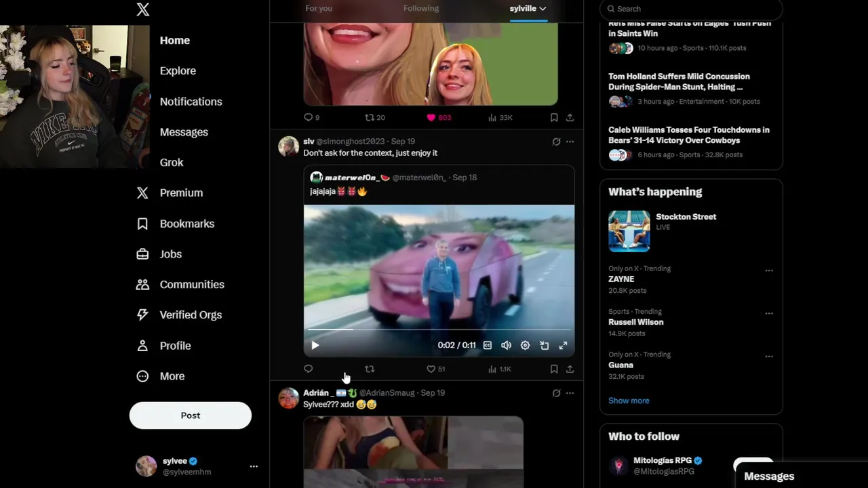
Task: Open options for Russell Wilson trend
Action: pos(769,314)
